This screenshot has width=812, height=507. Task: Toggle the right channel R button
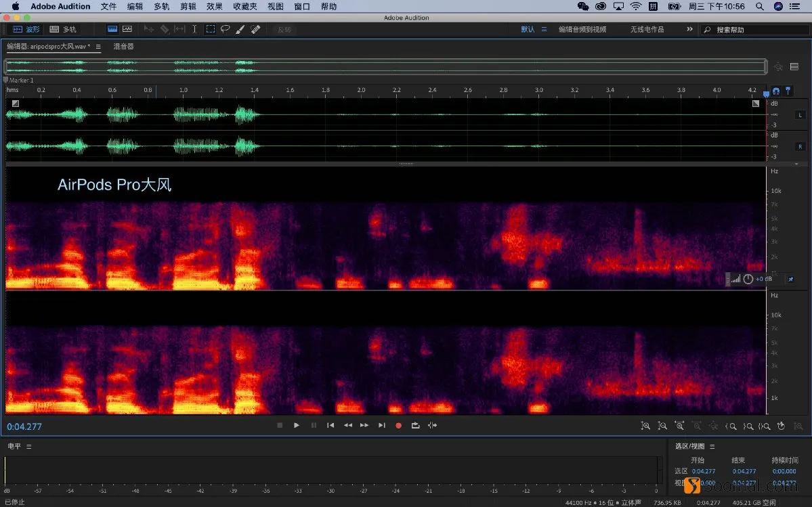(x=800, y=147)
